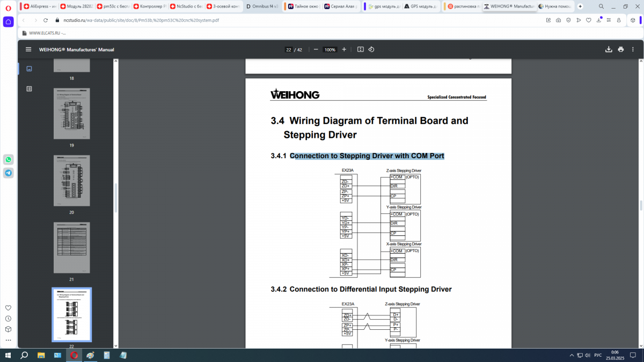Switch to NcStudio с бес tab
The width and height of the screenshot is (644, 362).
[x=186, y=6]
